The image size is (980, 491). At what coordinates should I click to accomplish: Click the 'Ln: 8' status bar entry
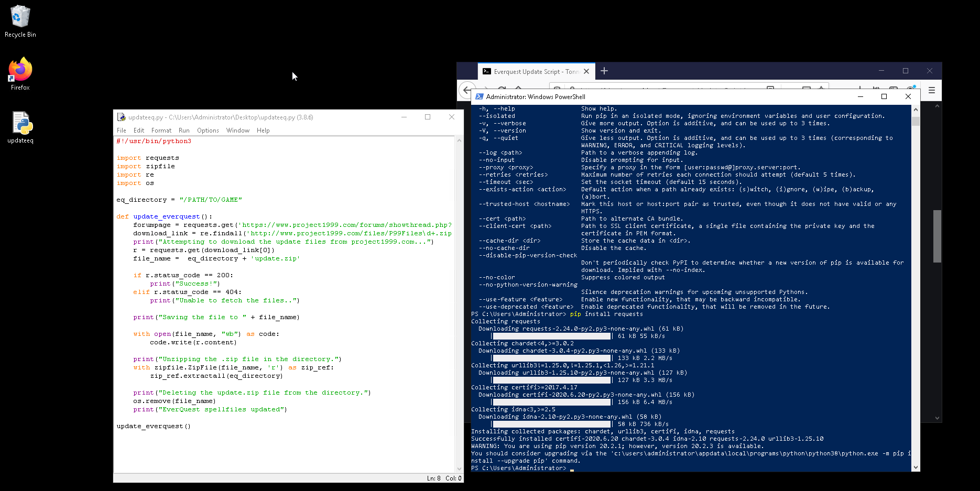[x=433, y=478]
